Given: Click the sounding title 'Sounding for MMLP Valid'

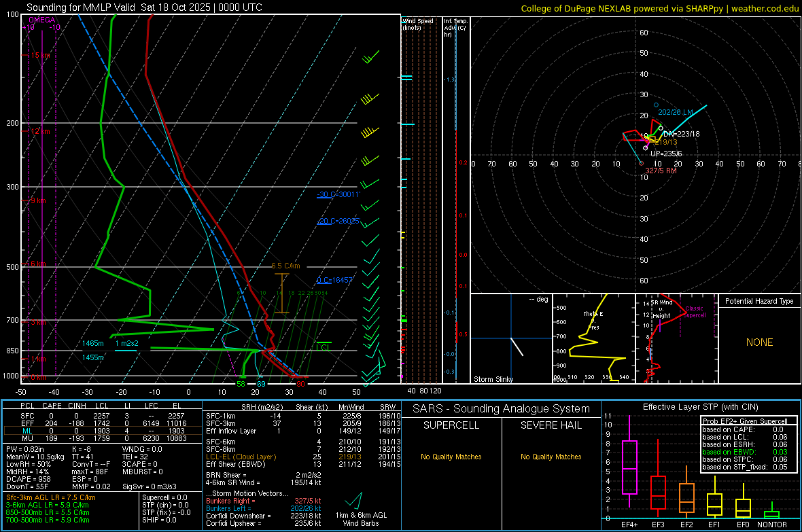Looking at the screenshot, I should (82, 7).
